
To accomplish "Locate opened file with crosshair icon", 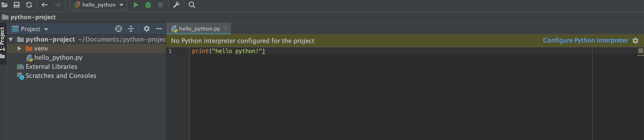I will (x=119, y=29).
